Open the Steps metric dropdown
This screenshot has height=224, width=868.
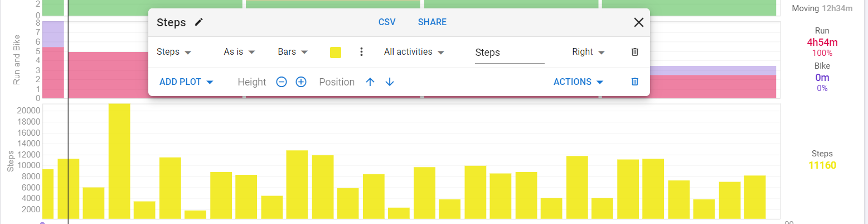174,52
